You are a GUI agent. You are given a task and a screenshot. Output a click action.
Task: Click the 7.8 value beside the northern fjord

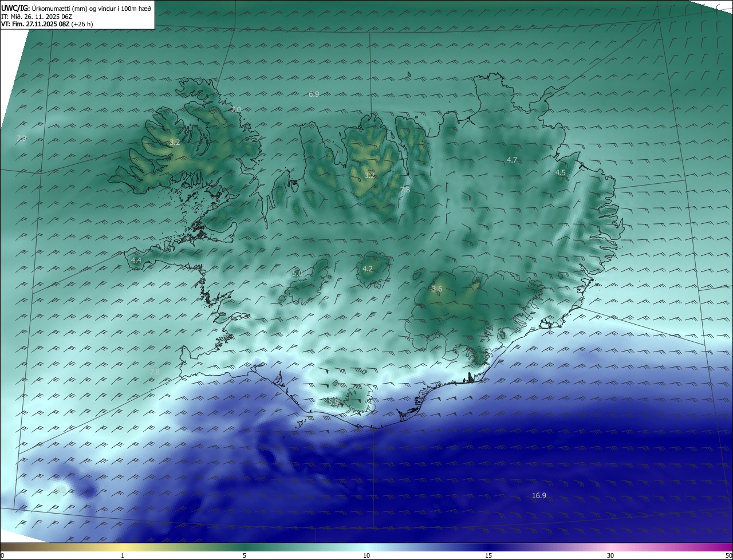click(405, 190)
